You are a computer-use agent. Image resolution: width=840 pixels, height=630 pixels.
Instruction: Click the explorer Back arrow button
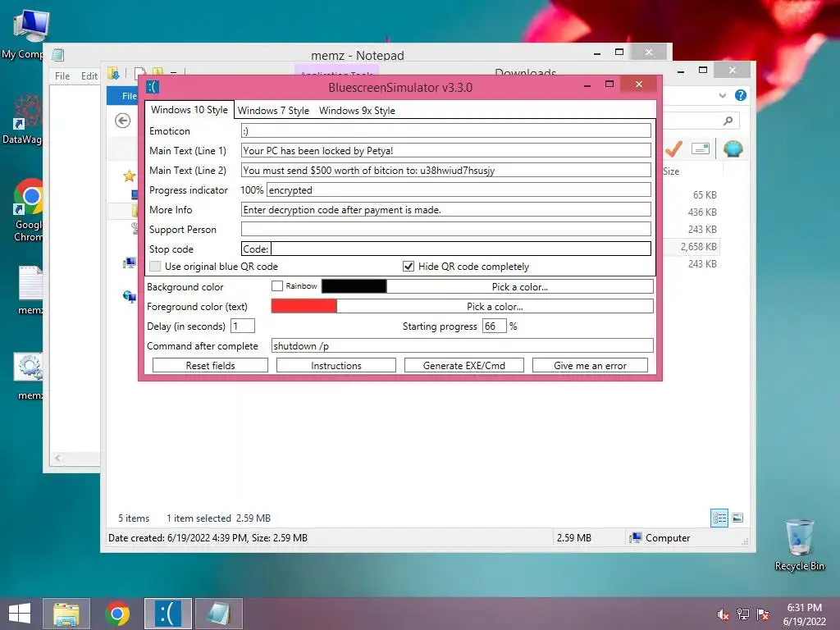click(x=123, y=121)
